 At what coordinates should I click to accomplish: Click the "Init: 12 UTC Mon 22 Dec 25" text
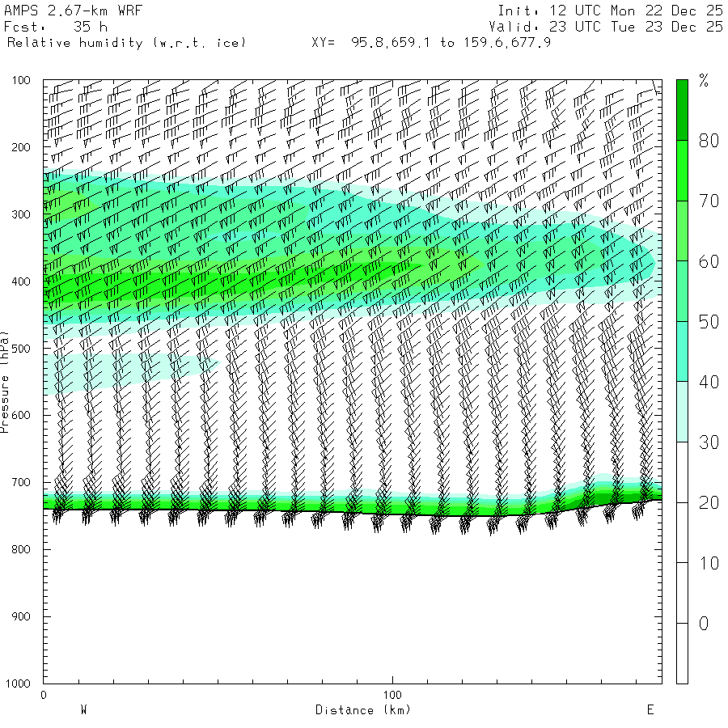pos(610,11)
